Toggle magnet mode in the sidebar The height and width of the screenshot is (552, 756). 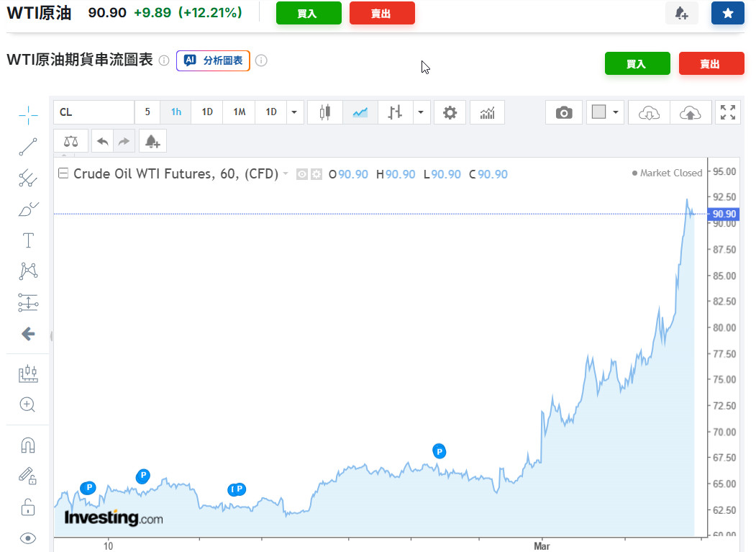click(28, 445)
